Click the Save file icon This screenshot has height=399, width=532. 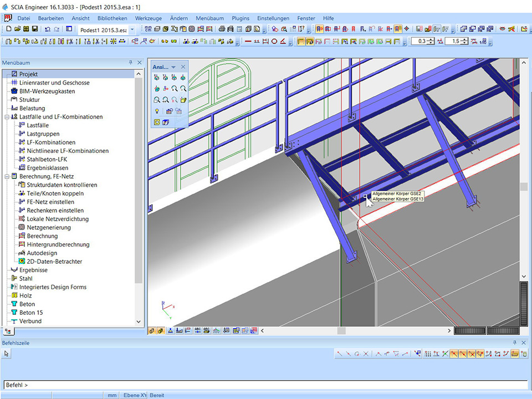pyautogui.click(x=35, y=29)
